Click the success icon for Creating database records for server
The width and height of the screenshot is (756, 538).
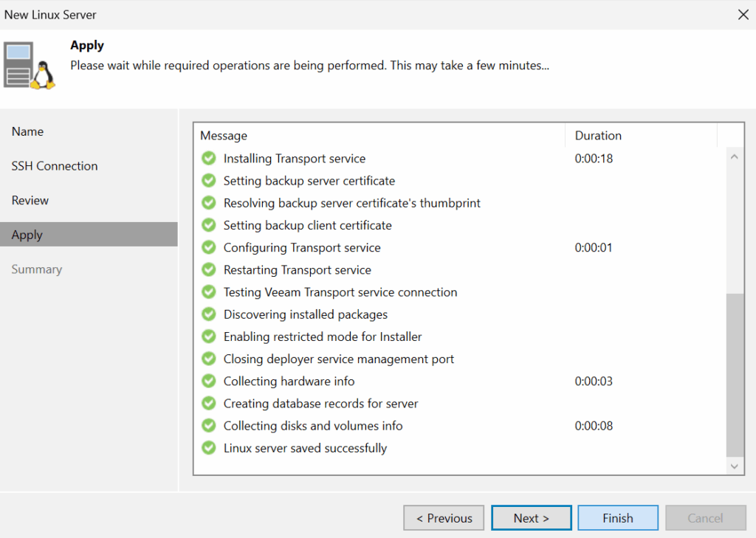click(x=209, y=403)
